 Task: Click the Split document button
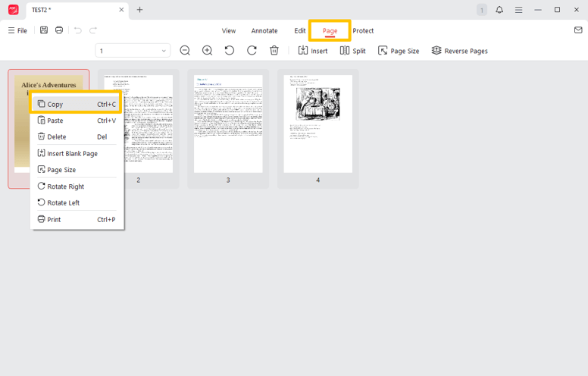click(x=352, y=51)
